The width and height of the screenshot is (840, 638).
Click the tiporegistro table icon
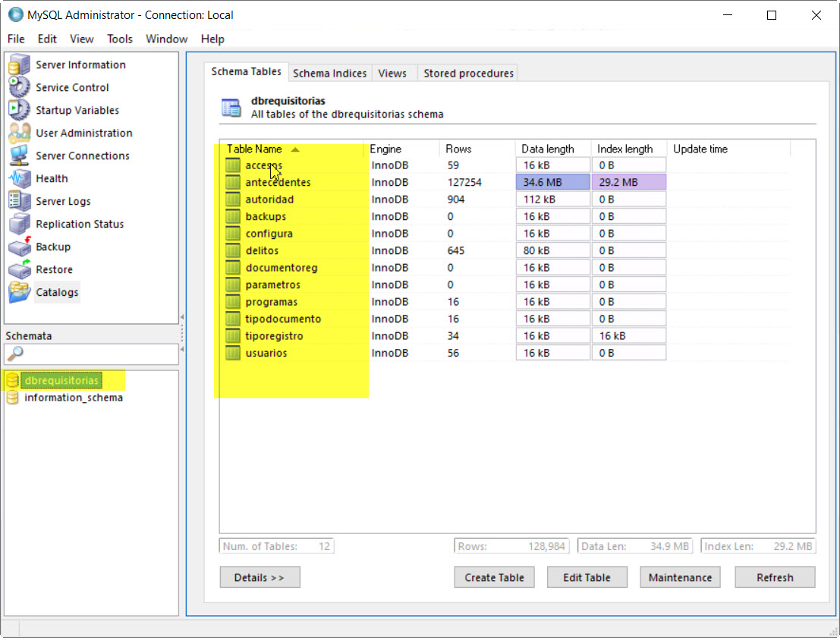(x=232, y=336)
